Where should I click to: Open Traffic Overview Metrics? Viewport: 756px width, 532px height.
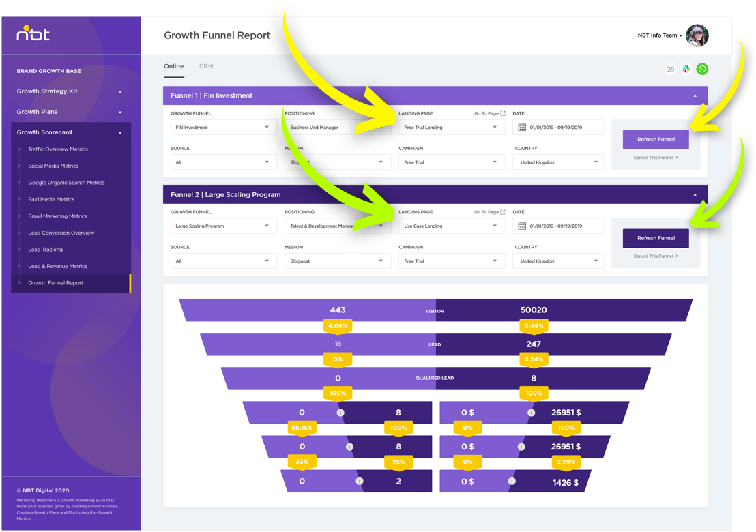coord(58,149)
